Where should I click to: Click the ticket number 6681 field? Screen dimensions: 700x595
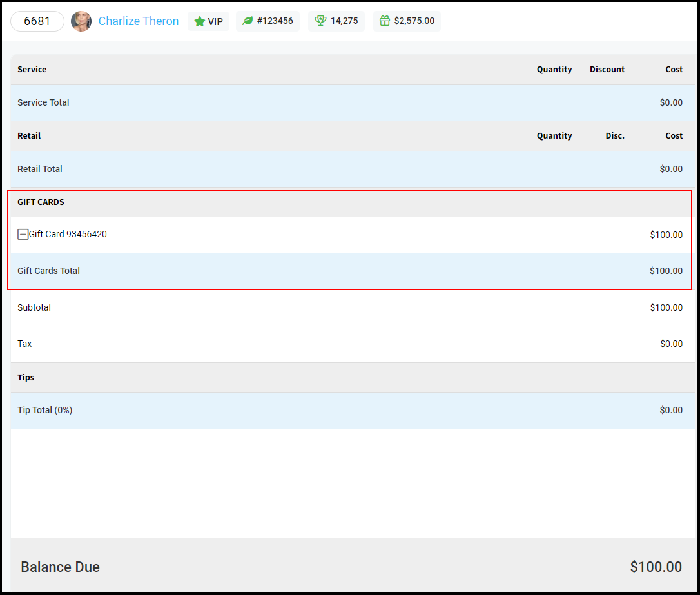point(37,21)
